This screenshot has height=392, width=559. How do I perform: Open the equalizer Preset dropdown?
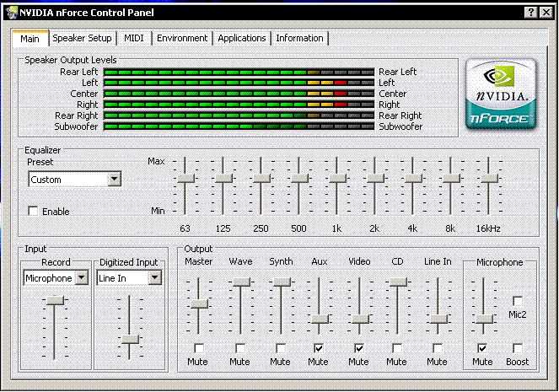point(114,180)
